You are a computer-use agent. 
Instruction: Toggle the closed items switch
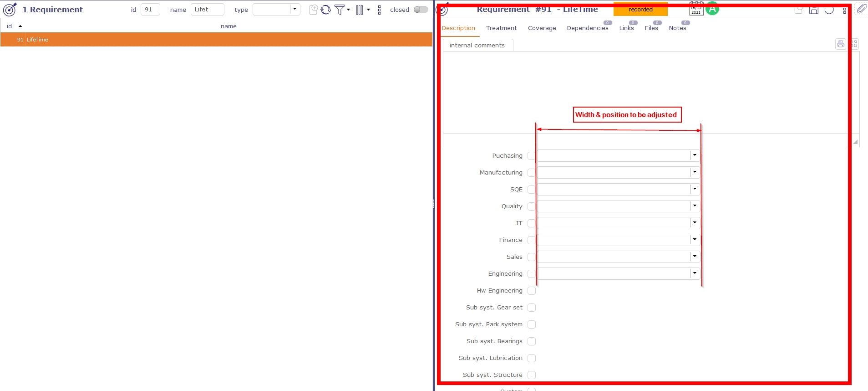(x=421, y=10)
